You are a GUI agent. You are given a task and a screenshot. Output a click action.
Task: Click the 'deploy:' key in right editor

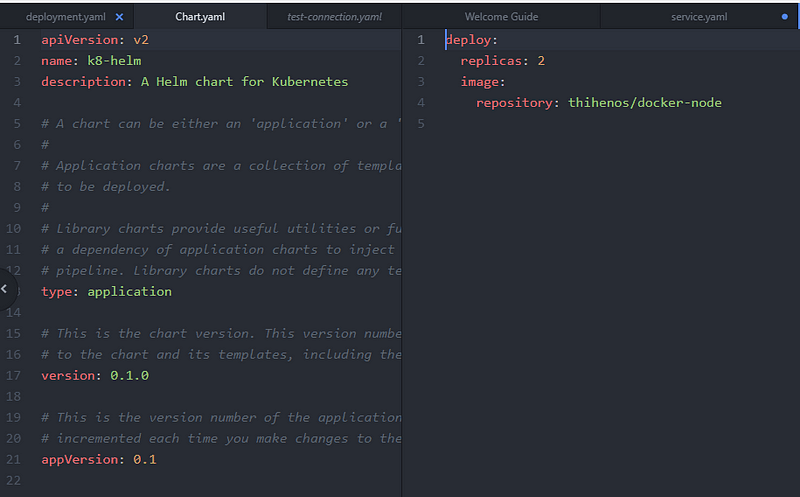(471, 40)
